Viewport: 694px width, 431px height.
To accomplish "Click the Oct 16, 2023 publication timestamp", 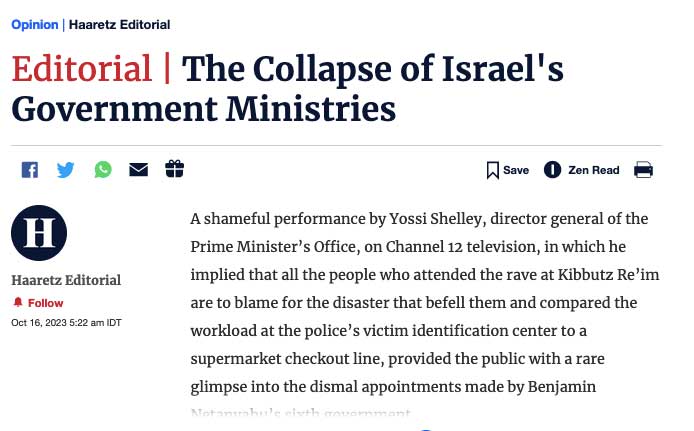I will pyautogui.click(x=66, y=322).
